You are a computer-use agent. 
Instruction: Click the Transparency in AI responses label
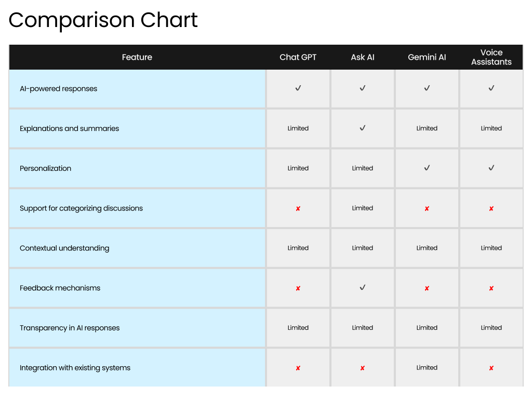[70, 328]
